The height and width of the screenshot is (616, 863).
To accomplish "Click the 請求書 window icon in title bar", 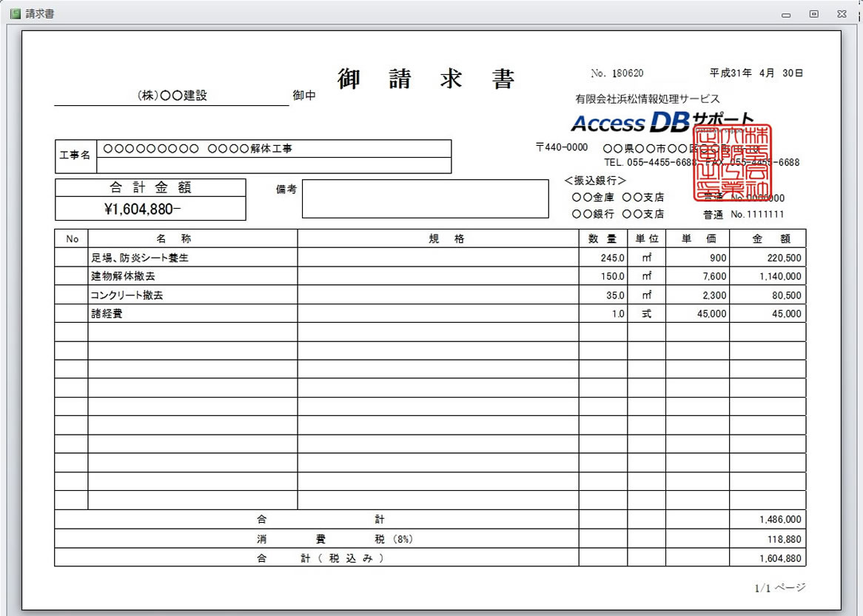I will [x=14, y=14].
